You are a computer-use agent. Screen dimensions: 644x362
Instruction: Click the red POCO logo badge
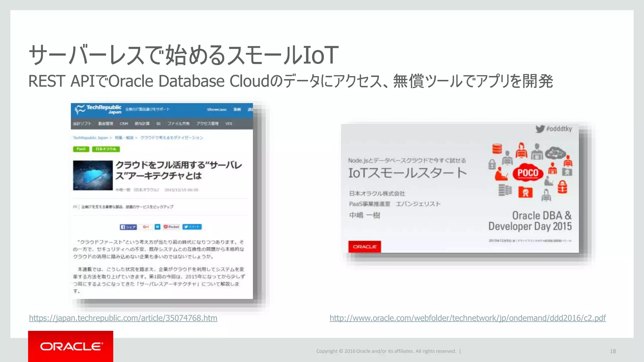pyautogui.click(x=528, y=173)
